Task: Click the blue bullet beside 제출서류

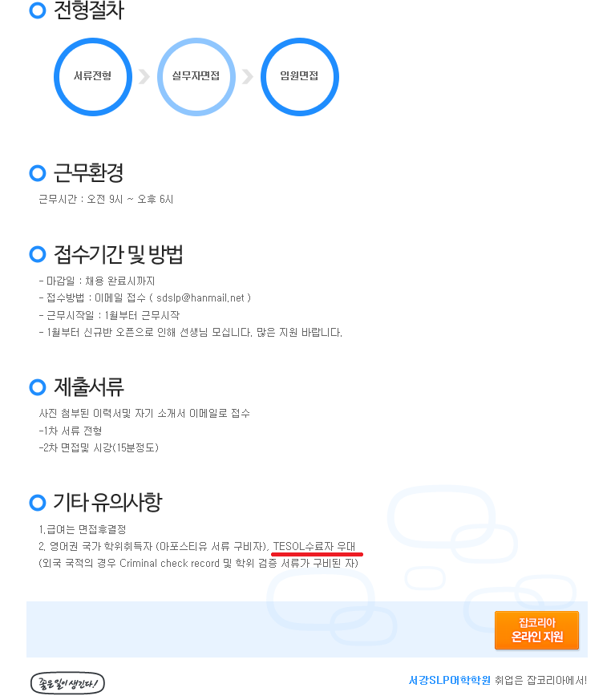Action: (x=38, y=387)
